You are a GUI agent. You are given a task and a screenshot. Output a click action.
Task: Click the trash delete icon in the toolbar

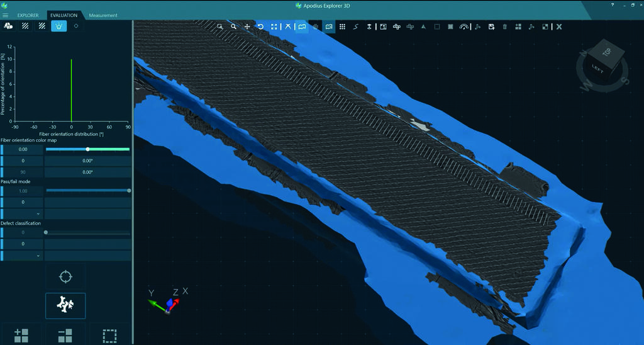tap(504, 26)
